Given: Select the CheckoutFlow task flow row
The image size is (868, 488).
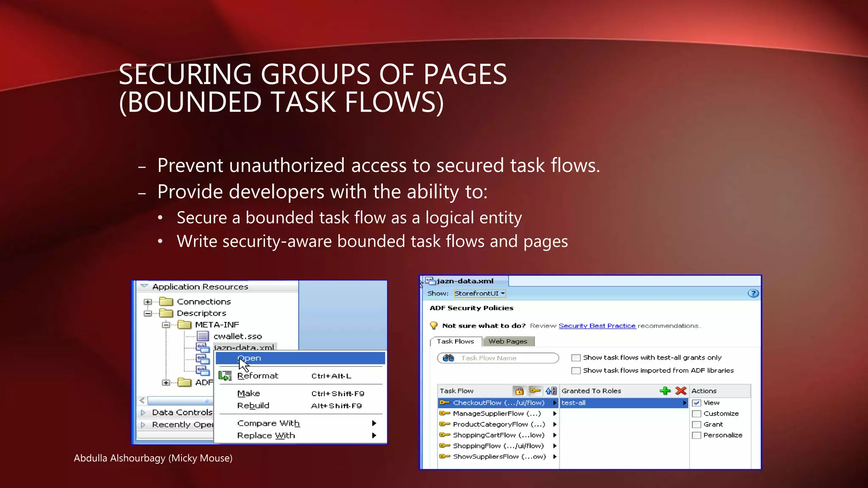Looking at the screenshot, I should pos(498,403).
